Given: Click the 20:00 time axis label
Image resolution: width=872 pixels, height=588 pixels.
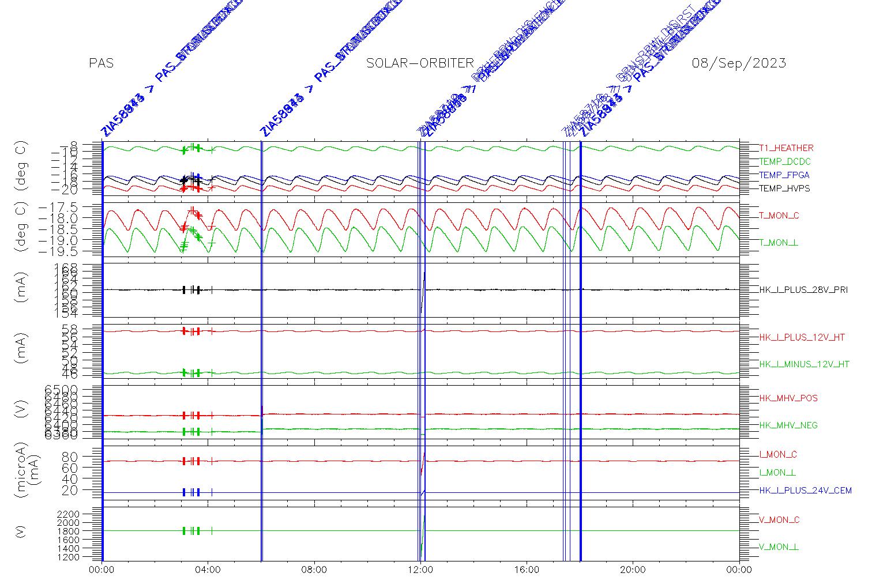Looking at the screenshot, I should tap(633, 570).
